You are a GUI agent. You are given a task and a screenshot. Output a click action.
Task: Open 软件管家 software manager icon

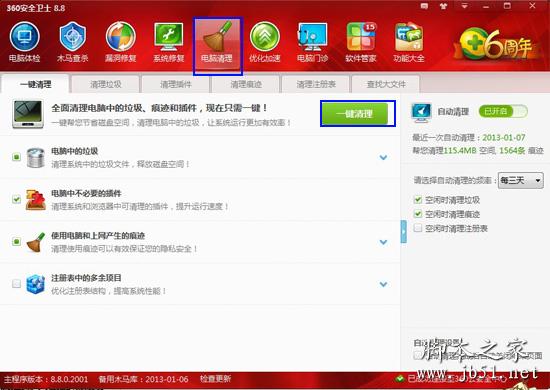coord(361,37)
